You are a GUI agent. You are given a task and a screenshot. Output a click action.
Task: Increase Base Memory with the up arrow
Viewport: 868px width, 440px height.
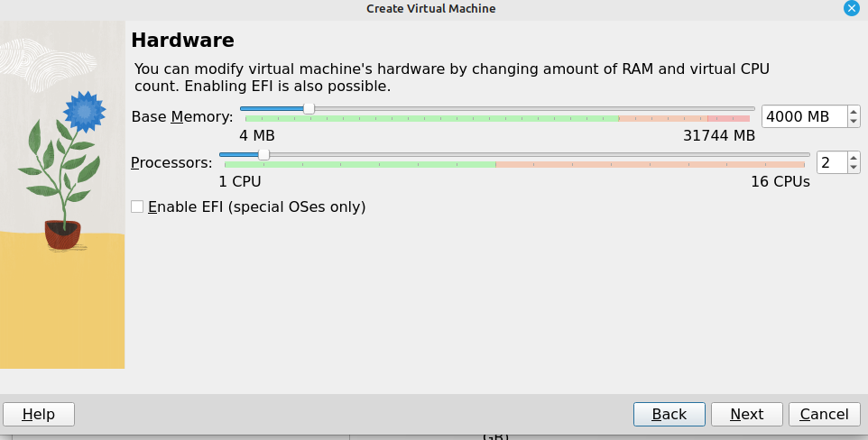click(854, 112)
